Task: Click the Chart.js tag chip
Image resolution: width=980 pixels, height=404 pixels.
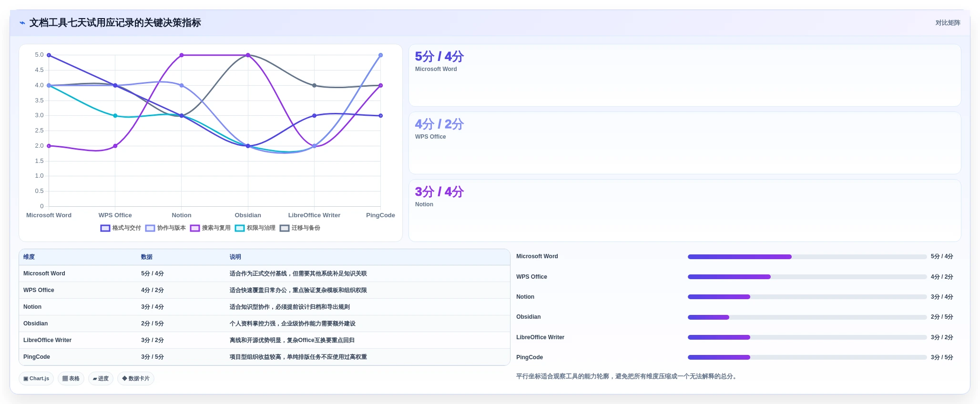Action: click(x=36, y=379)
